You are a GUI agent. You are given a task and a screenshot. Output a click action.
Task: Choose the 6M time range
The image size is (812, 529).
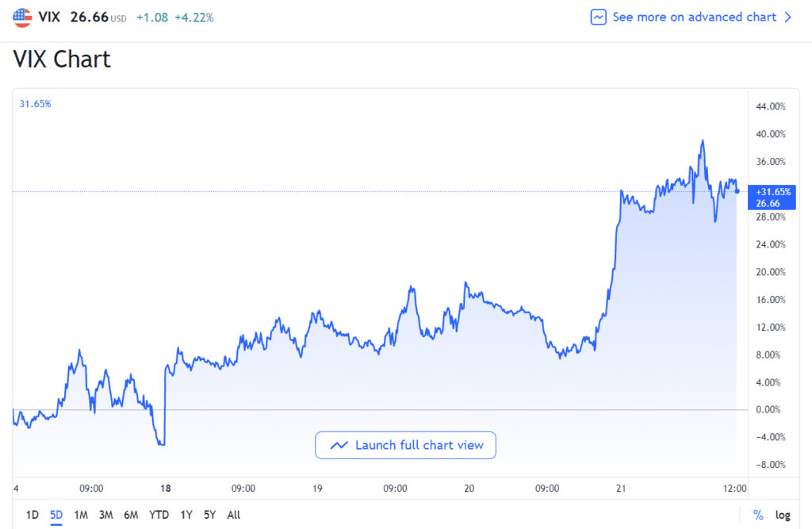click(131, 515)
